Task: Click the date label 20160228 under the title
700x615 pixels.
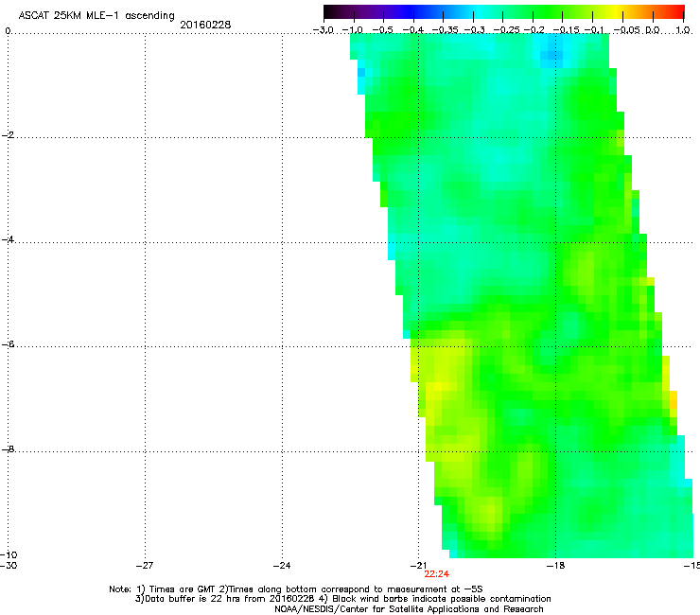Action: point(205,25)
